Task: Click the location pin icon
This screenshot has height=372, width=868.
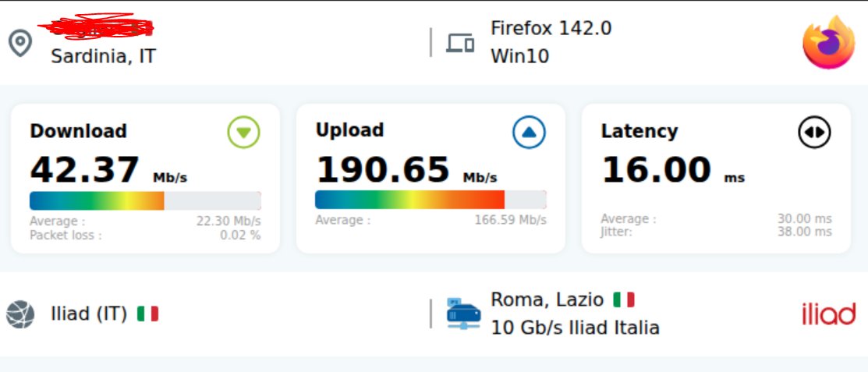Action: pyautogui.click(x=19, y=43)
